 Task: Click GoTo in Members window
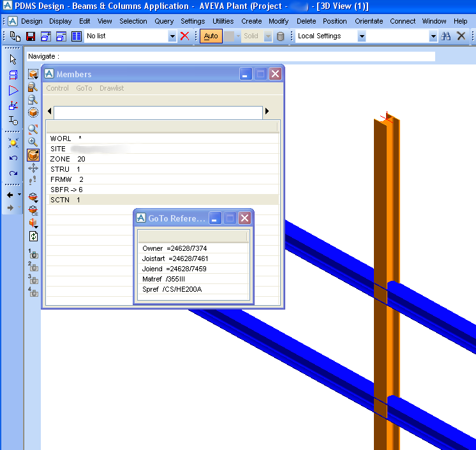point(84,88)
